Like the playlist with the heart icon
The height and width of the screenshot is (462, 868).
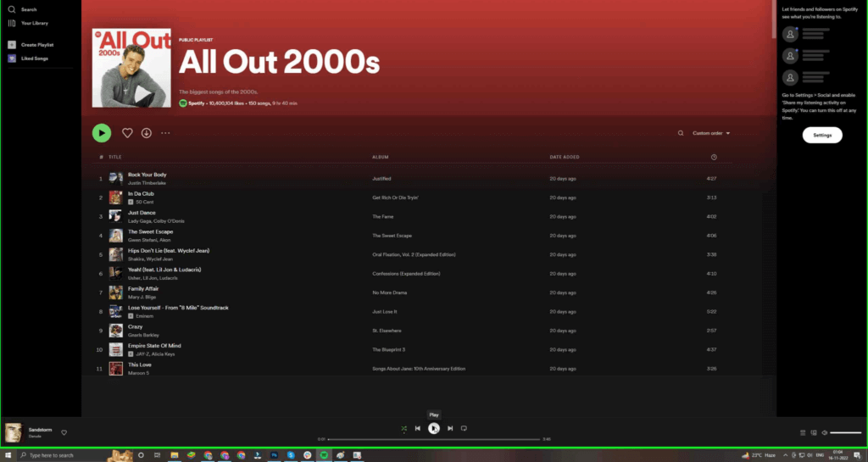[127, 133]
